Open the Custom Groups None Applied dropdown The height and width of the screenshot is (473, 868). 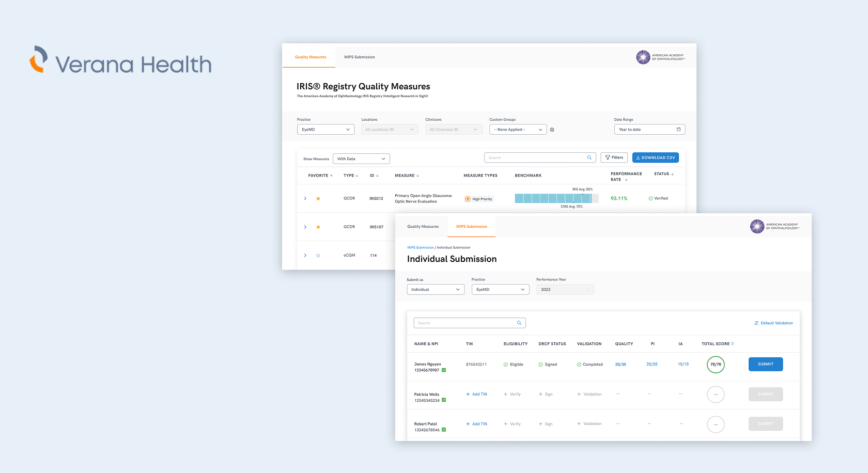pos(518,130)
